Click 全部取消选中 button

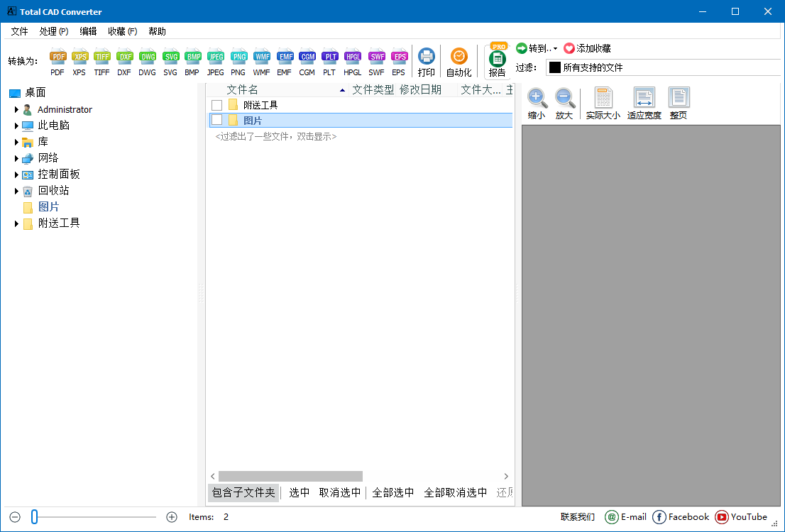456,492
